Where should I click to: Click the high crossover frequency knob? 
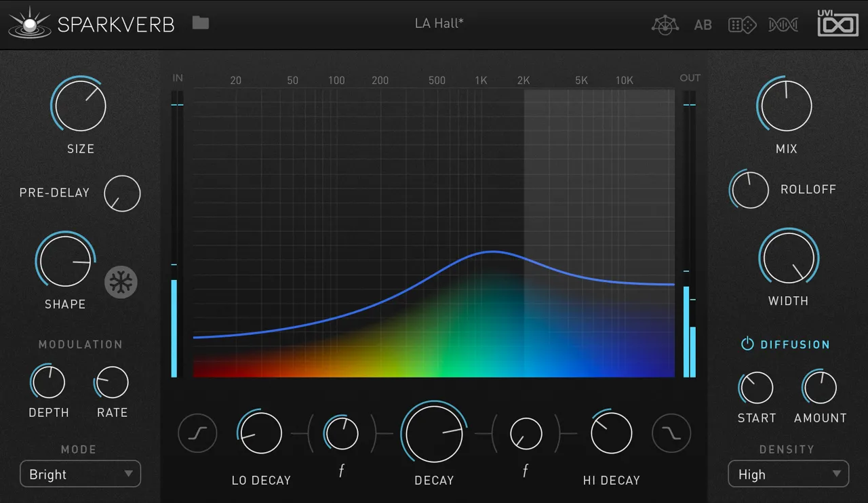526,434
